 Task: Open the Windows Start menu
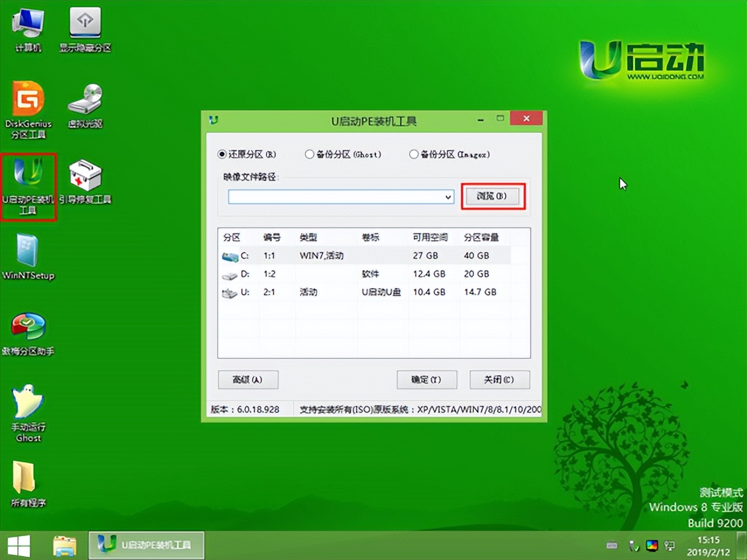click(19, 545)
